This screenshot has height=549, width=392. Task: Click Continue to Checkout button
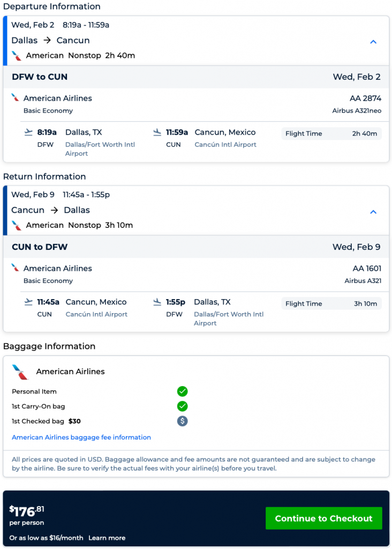(323, 518)
